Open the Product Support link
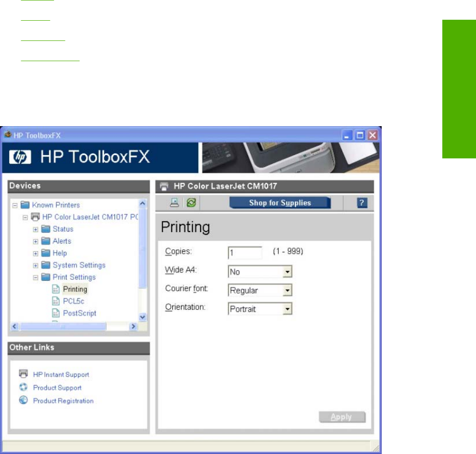 57,388
